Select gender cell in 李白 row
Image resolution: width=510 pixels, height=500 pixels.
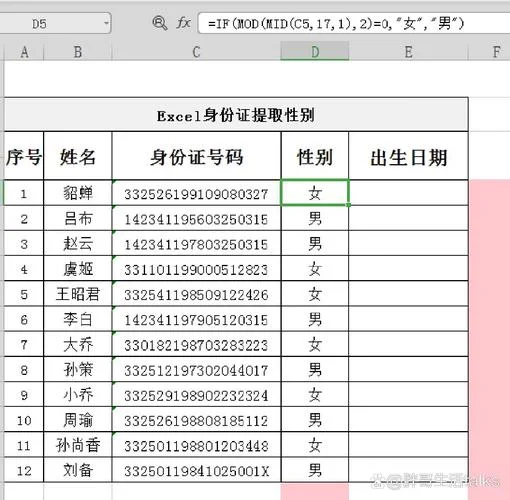click(315, 319)
